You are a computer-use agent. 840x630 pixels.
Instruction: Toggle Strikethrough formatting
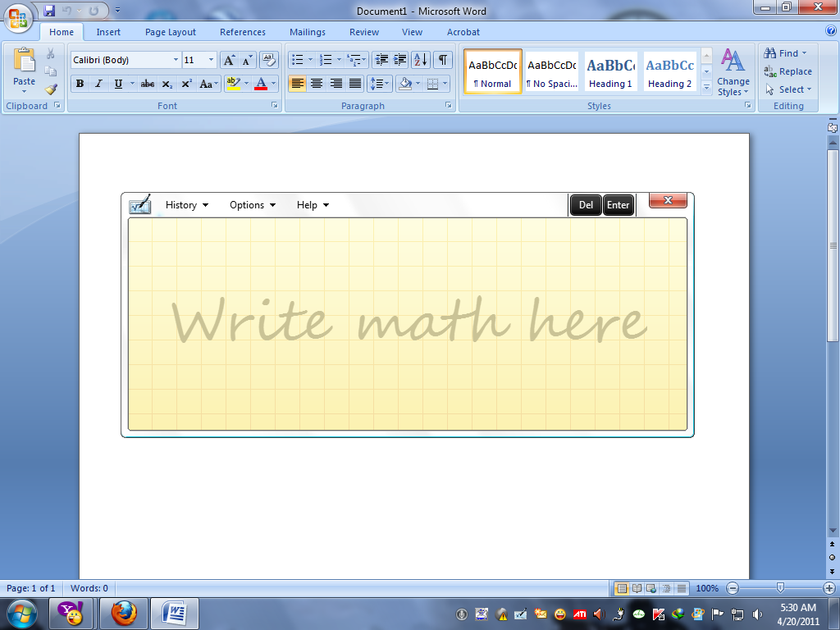[148, 84]
